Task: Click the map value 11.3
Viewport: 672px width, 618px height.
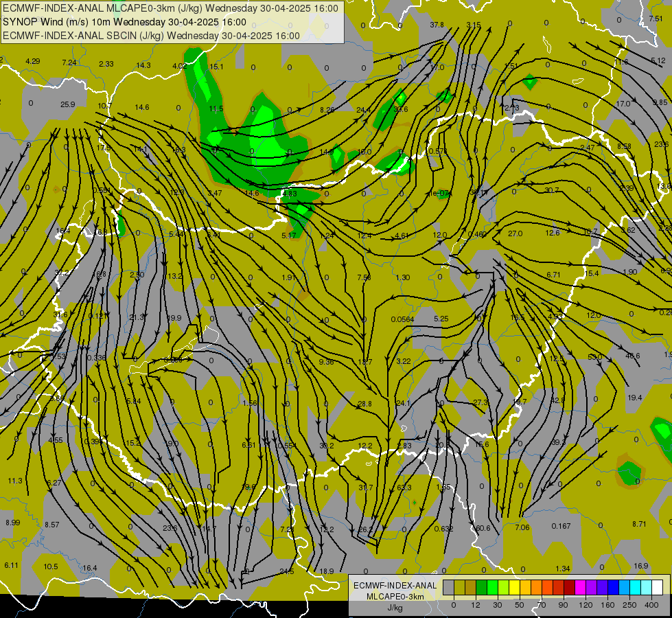Action: [x=14, y=481]
